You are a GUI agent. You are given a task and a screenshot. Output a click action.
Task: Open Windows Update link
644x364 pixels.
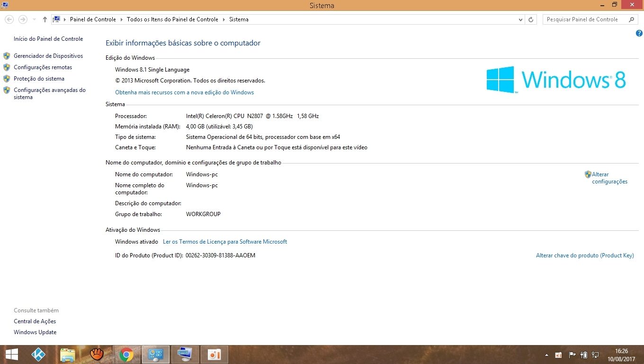click(35, 332)
